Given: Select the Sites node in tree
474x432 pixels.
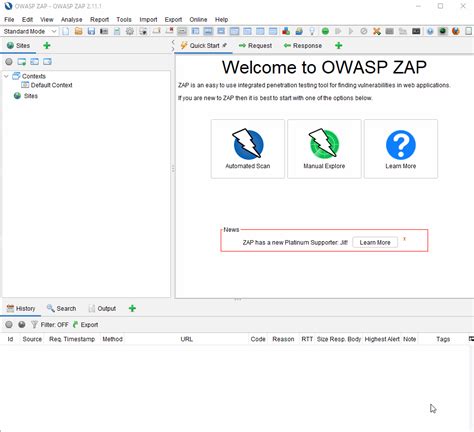Looking at the screenshot, I should tap(31, 96).
